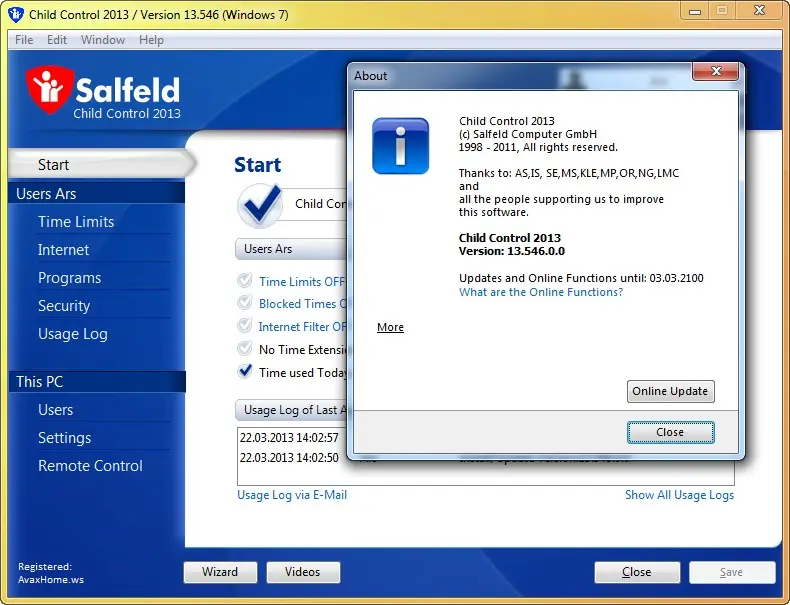The image size is (790, 605).
Task: Expand the Users Ars section header
Action: 291,249
